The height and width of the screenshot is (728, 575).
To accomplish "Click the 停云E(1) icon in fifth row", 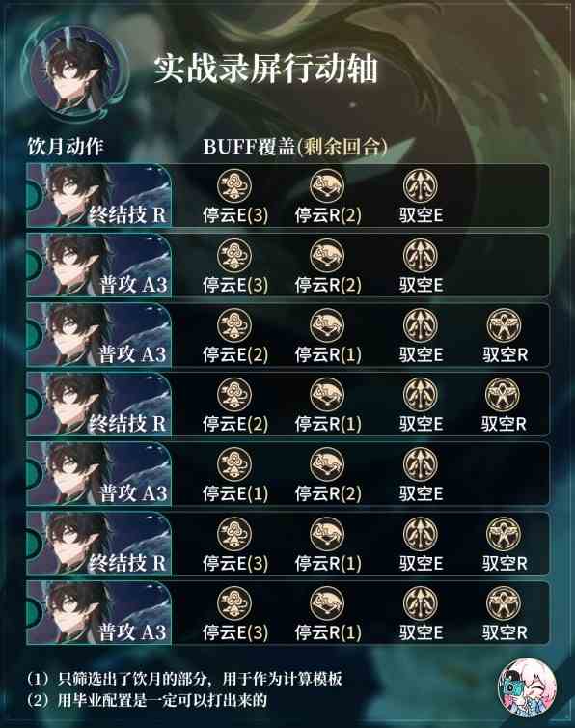I will 234,464.
